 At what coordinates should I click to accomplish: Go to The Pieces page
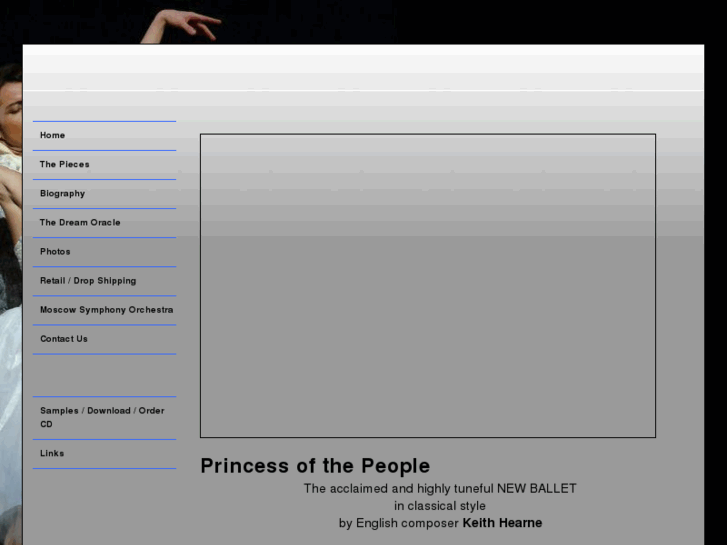point(104,165)
